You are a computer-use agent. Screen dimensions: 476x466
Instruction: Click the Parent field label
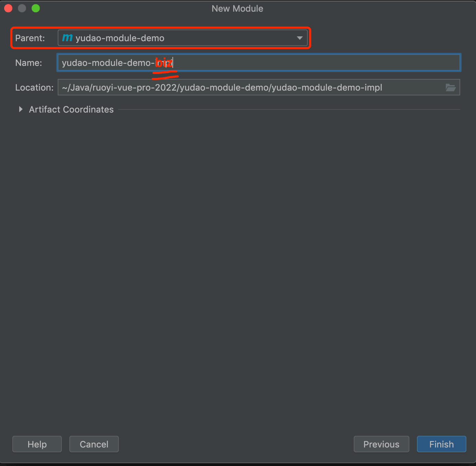30,38
